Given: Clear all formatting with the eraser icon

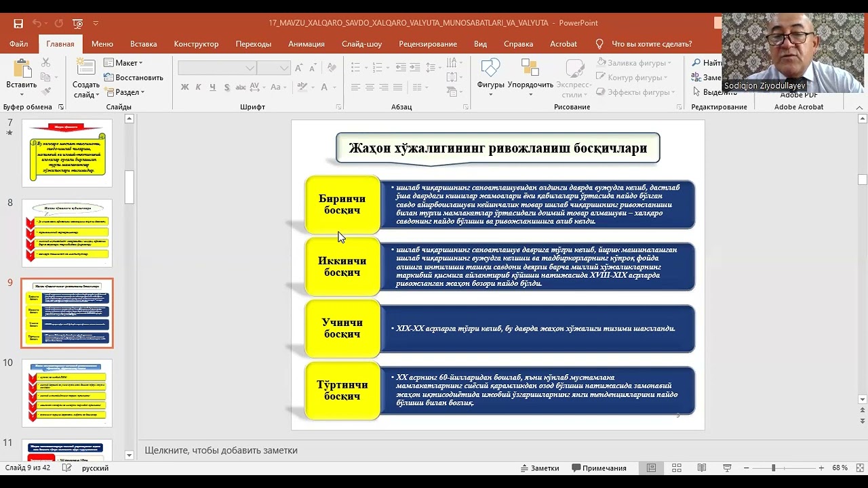Looking at the screenshot, I should [x=332, y=68].
